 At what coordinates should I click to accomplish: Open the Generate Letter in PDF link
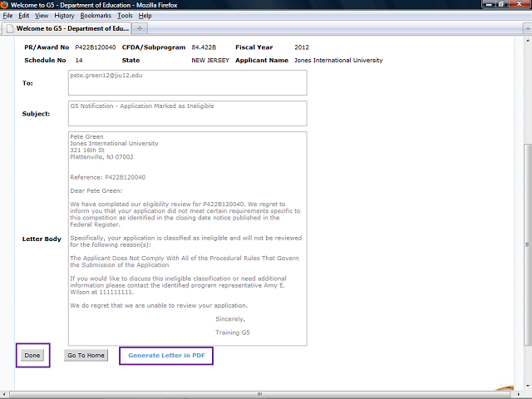click(166, 355)
